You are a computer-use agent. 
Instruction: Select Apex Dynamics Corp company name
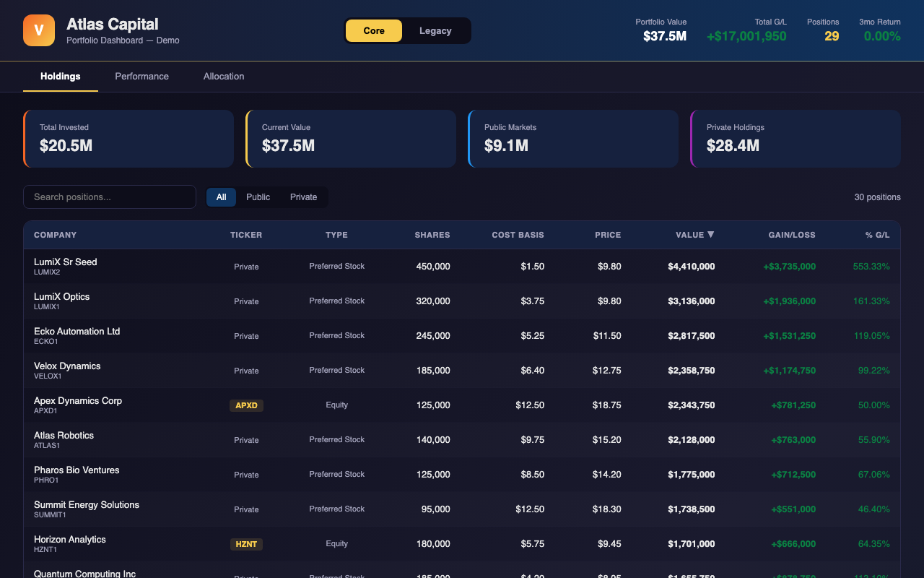click(x=78, y=401)
